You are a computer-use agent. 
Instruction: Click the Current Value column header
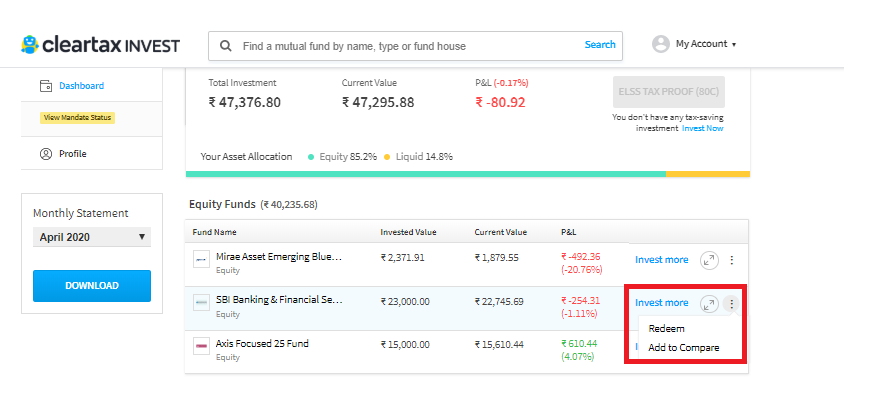pos(501,232)
